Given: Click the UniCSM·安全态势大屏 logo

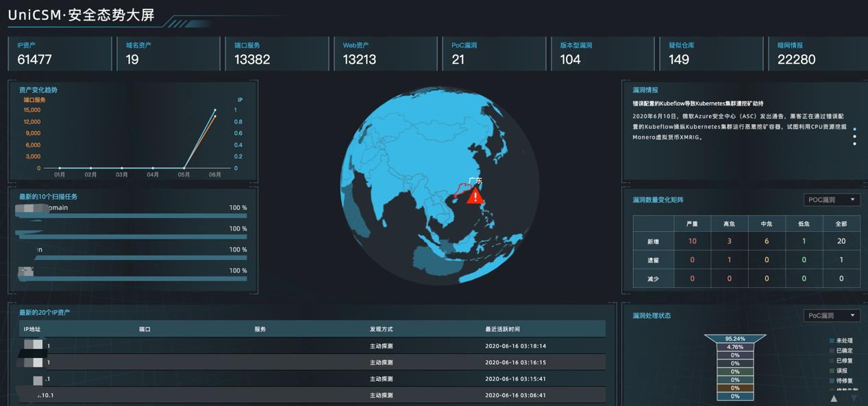Looking at the screenshot, I should 82,15.
